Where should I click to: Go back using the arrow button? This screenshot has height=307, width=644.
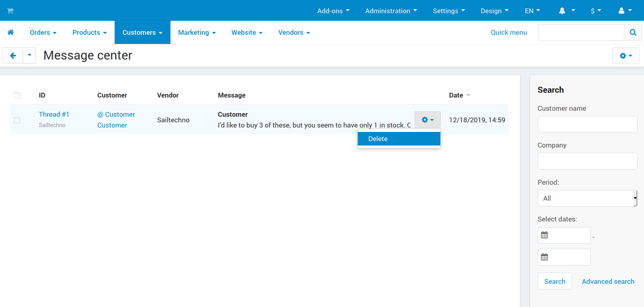point(13,56)
